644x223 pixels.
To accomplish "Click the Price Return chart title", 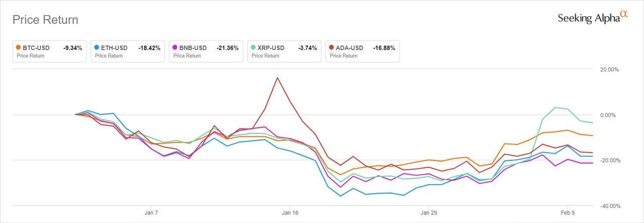I will coord(45,20).
